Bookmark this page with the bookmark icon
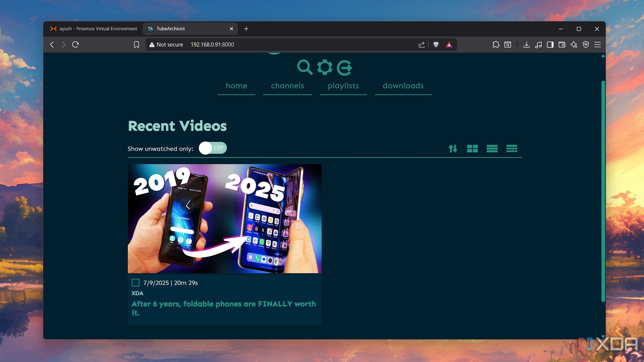This screenshot has height=362, width=644. click(x=136, y=44)
